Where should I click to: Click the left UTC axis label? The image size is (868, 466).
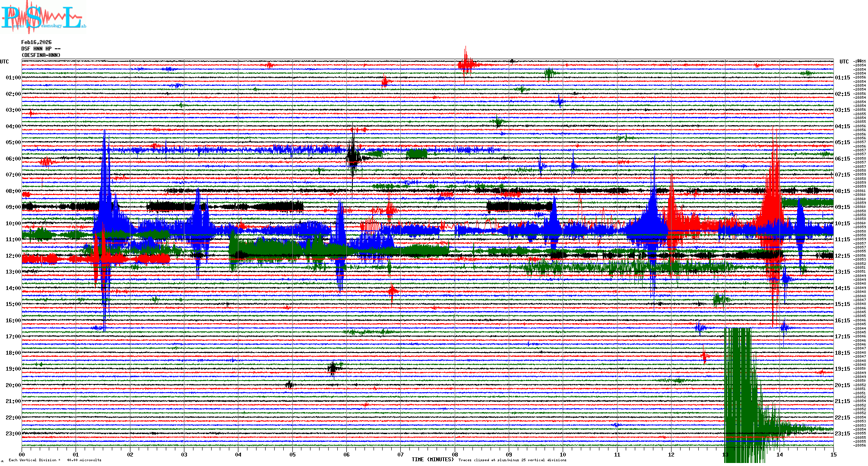click(4, 62)
